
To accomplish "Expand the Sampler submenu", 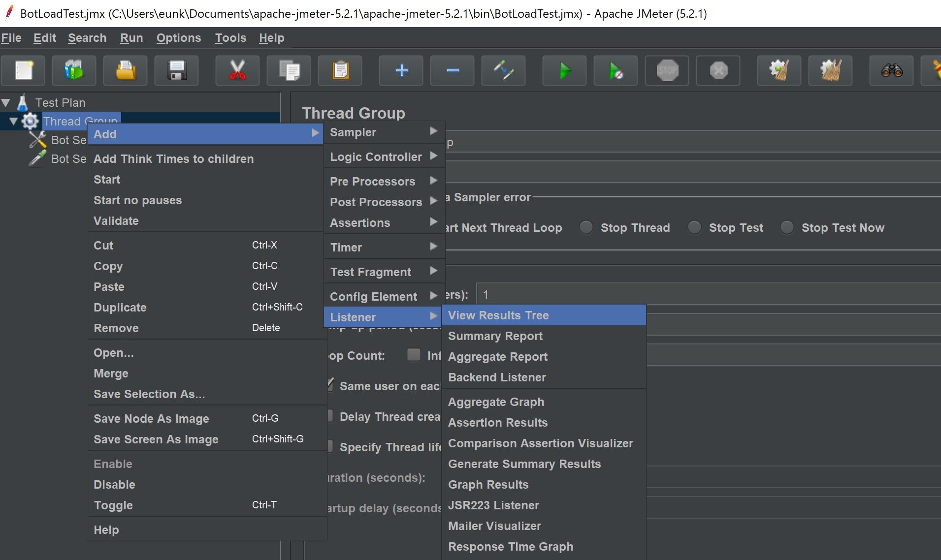I will [384, 132].
